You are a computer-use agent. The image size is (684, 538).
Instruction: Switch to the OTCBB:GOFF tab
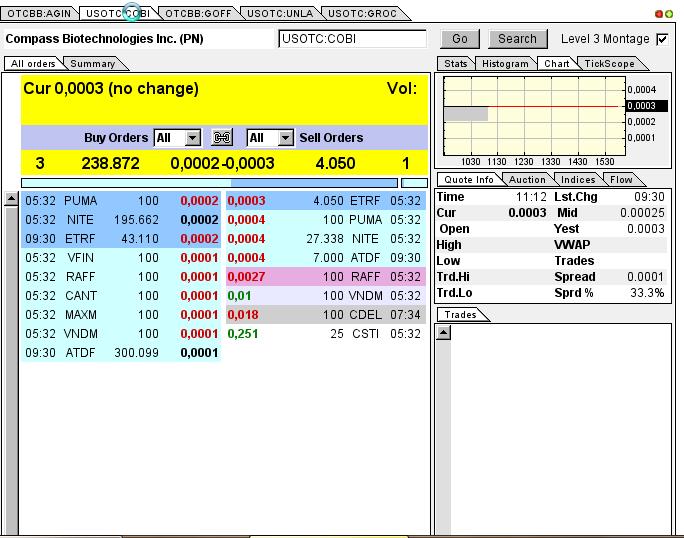(198, 14)
